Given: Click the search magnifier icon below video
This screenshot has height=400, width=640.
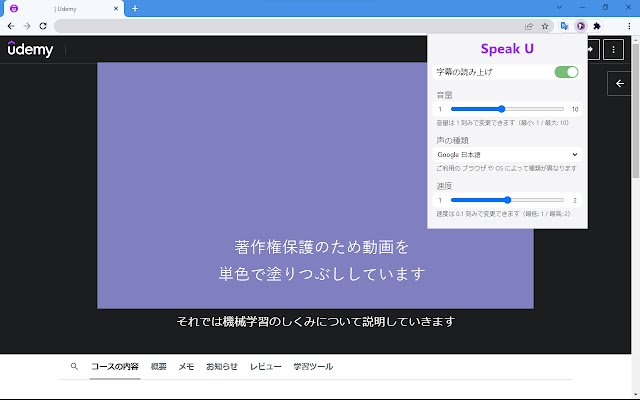Looking at the screenshot, I should click(x=74, y=366).
